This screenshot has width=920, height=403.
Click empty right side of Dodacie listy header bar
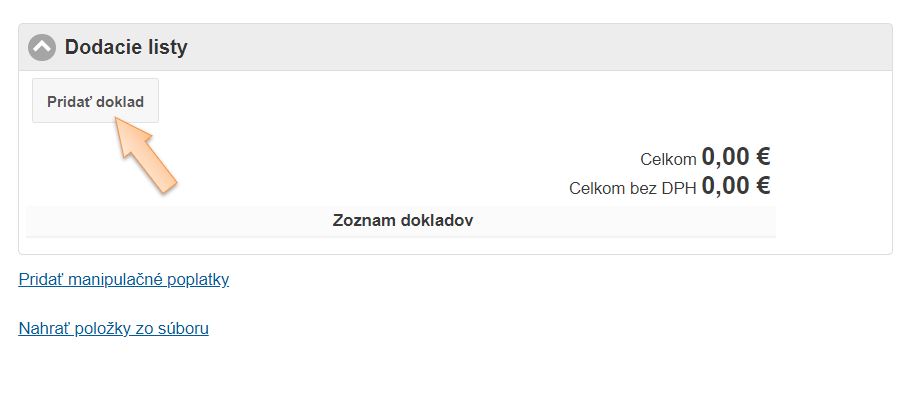[600, 47]
